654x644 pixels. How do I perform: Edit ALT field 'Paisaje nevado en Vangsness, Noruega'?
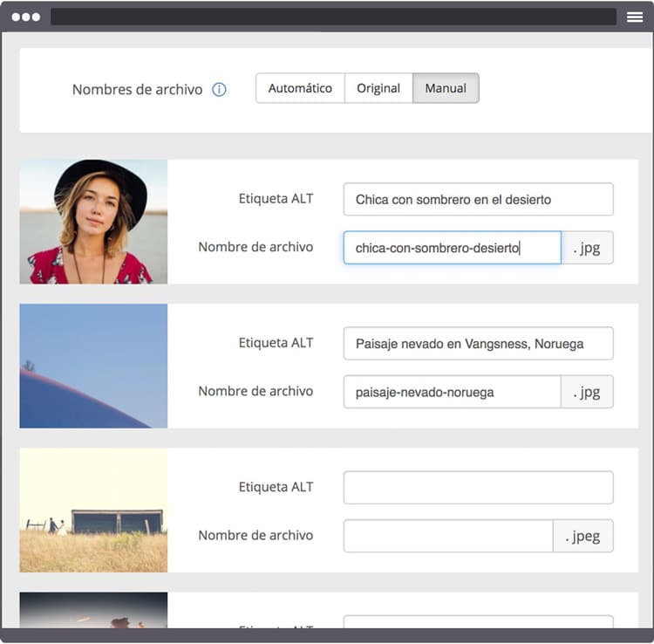tap(478, 344)
